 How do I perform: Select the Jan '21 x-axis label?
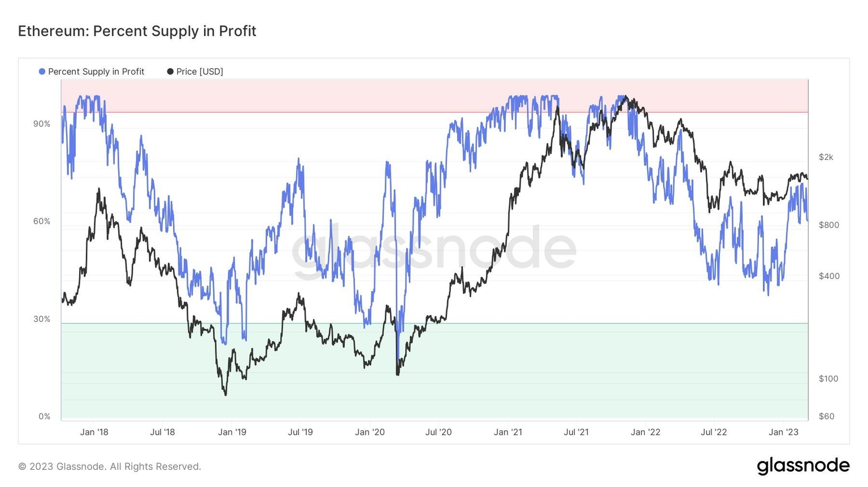pyautogui.click(x=508, y=432)
